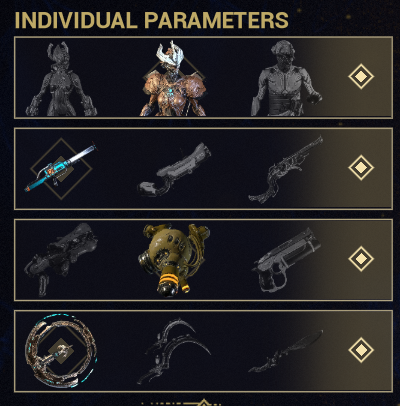Toggle the diamond marker on secondary weapon row

(361, 259)
